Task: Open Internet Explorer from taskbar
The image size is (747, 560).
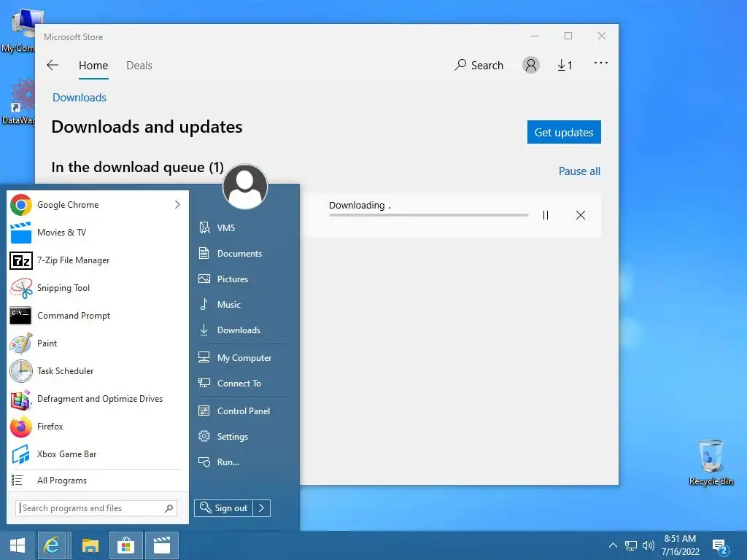Action: coord(52,545)
